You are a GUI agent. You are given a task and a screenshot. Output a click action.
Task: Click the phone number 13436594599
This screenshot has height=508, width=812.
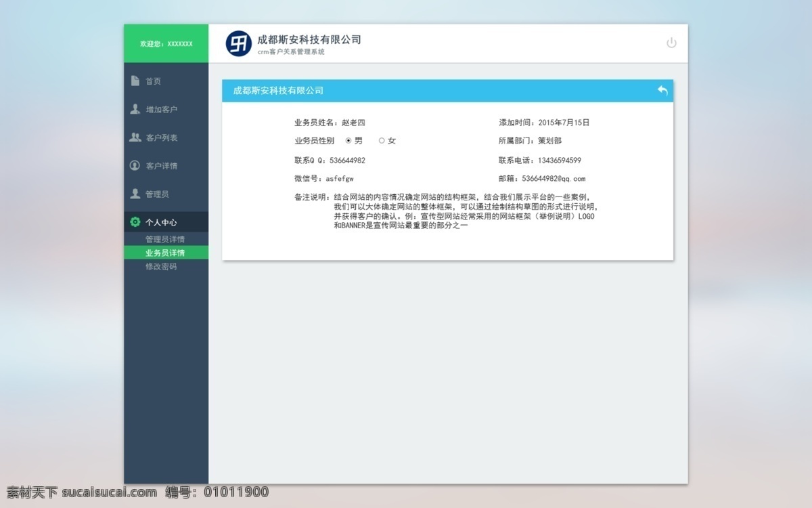(560, 161)
